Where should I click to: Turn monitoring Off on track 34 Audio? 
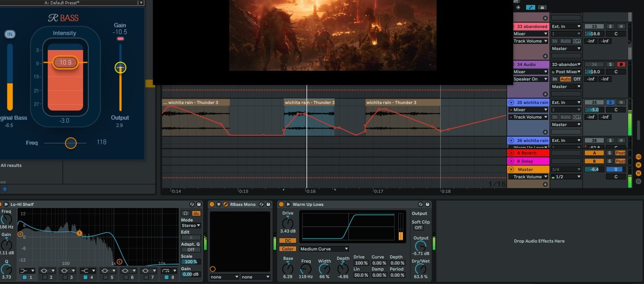pyautogui.click(x=577, y=79)
